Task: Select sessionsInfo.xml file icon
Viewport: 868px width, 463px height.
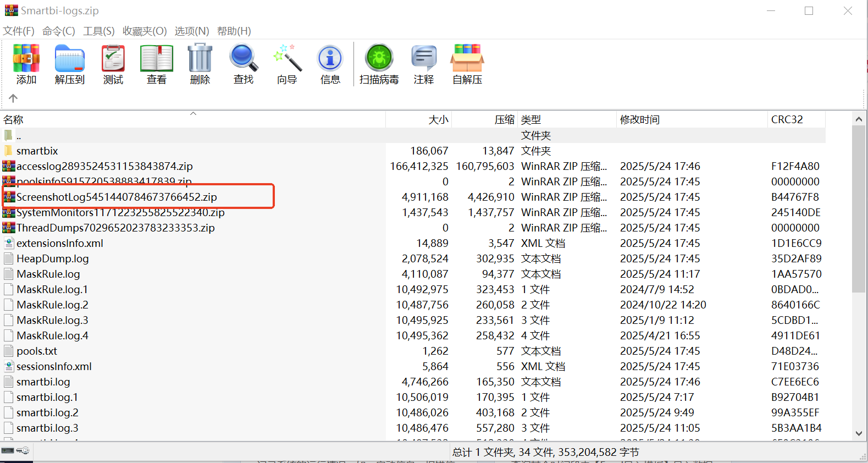Action: [9, 366]
